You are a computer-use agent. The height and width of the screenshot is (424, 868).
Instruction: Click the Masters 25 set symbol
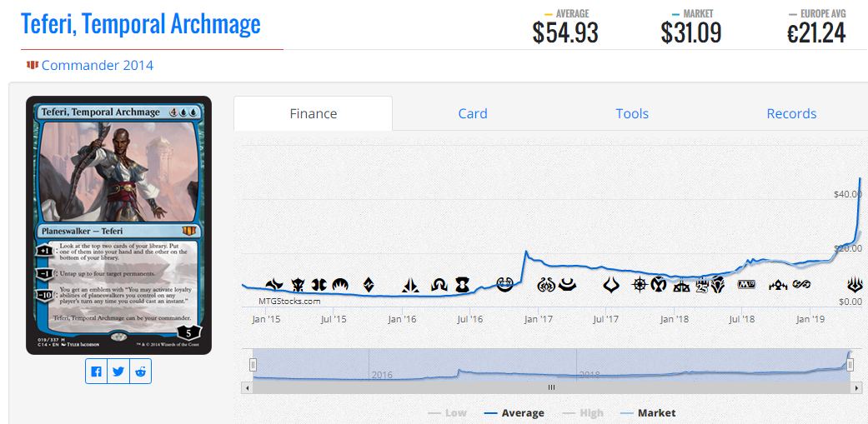coord(702,285)
